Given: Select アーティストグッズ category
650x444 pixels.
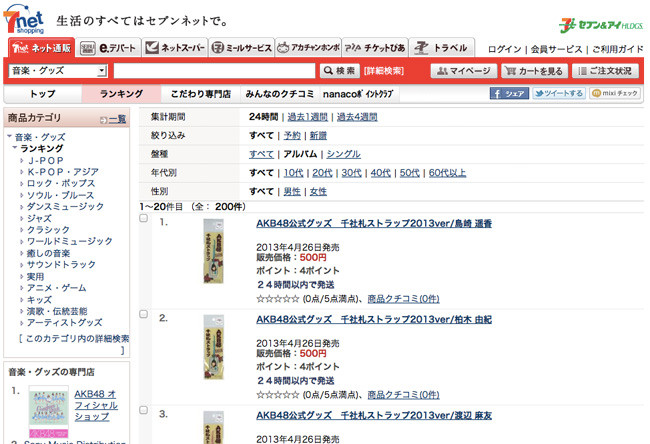Looking at the screenshot, I should click(x=65, y=323).
